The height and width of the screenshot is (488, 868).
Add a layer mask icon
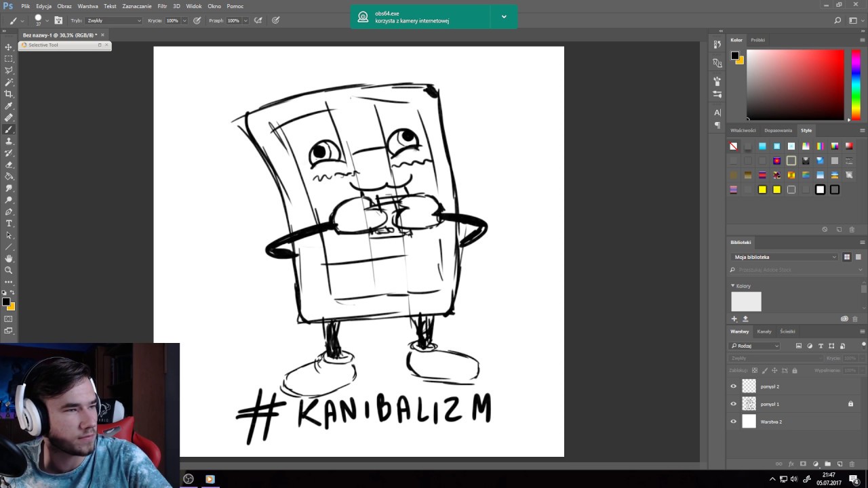point(803,464)
